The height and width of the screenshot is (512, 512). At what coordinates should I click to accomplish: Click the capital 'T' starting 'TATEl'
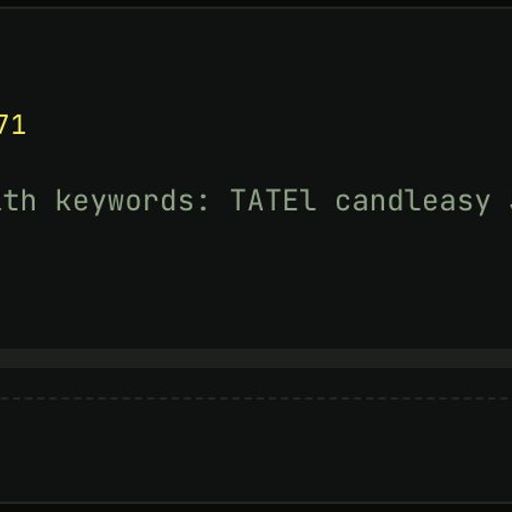pyautogui.click(x=239, y=200)
